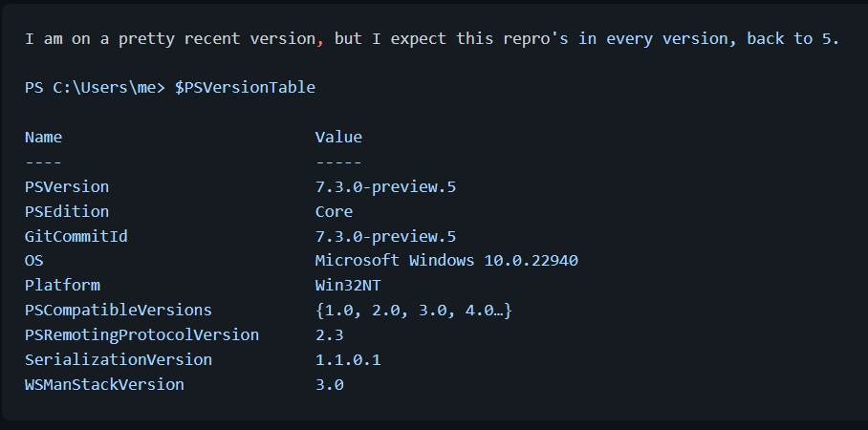Click the Name column header

pos(43,137)
